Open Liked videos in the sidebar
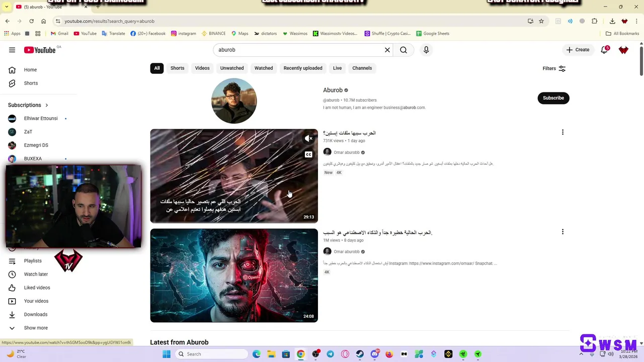Image resolution: width=644 pixels, height=362 pixels. pyautogui.click(x=37, y=288)
